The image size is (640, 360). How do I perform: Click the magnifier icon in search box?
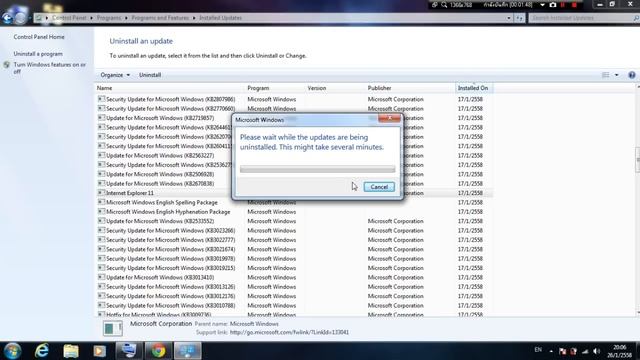click(x=636, y=18)
